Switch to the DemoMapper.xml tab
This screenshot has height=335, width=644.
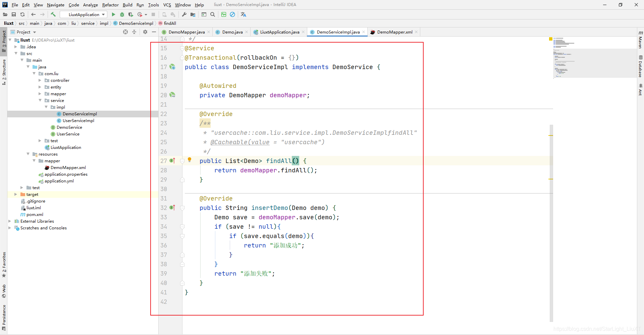(x=394, y=32)
